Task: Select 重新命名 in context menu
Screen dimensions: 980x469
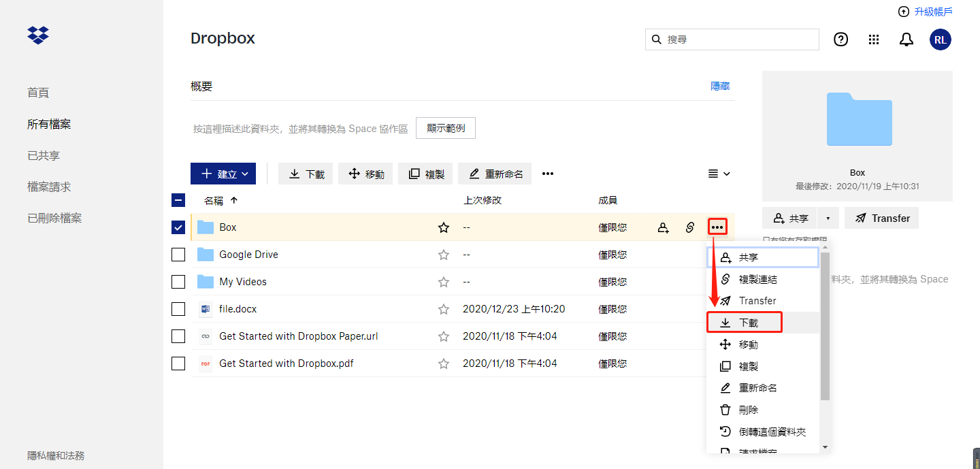Action: tap(763, 388)
